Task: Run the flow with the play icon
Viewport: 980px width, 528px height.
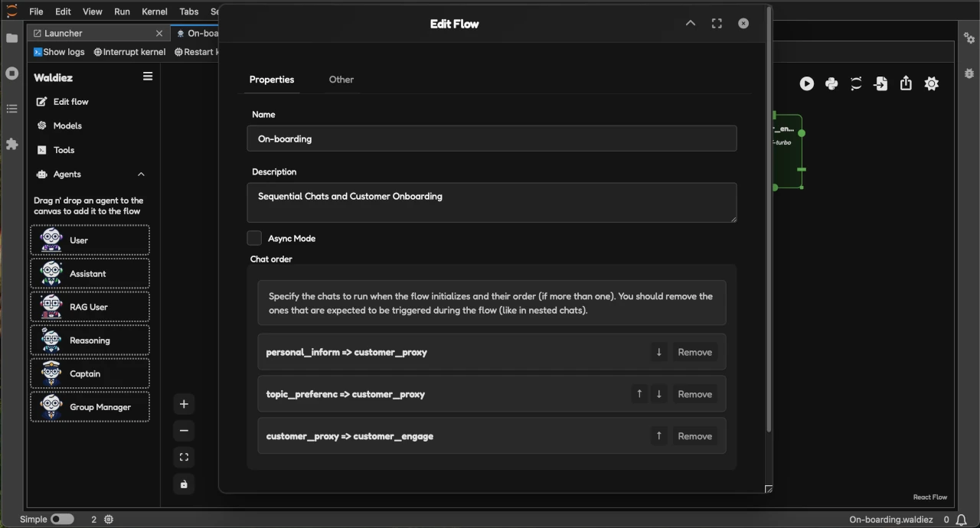Action: [806, 83]
